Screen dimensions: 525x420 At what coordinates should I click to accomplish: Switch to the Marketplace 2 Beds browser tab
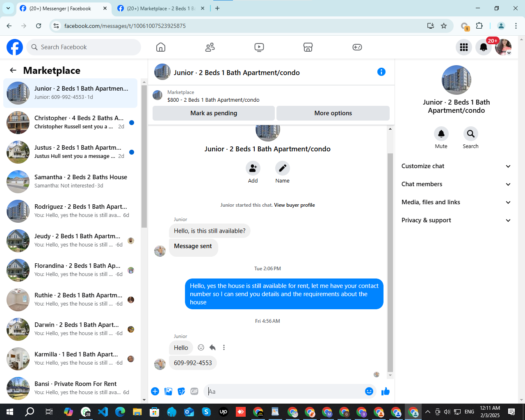pyautogui.click(x=162, y=8)
